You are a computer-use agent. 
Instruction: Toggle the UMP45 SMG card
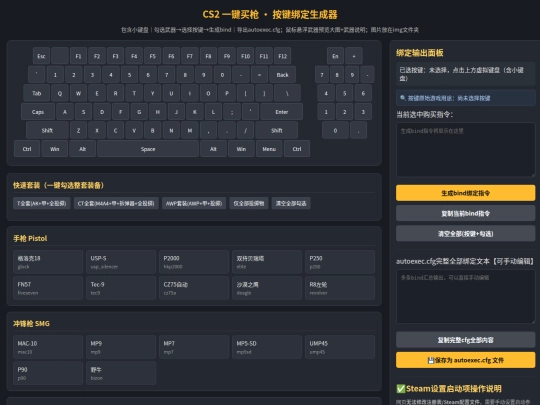coord(340,347)
